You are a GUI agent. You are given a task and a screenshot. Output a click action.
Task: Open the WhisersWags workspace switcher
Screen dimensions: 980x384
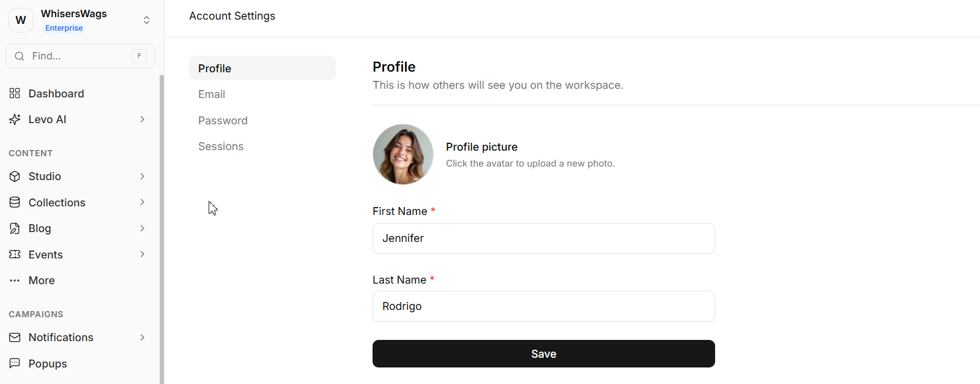[x=146, y=20]
